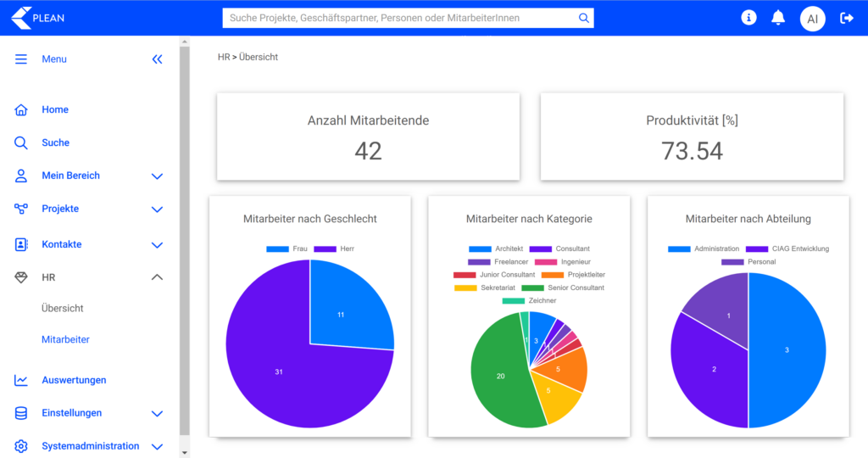Click the Menu label in sidebar

coord(54,59)
